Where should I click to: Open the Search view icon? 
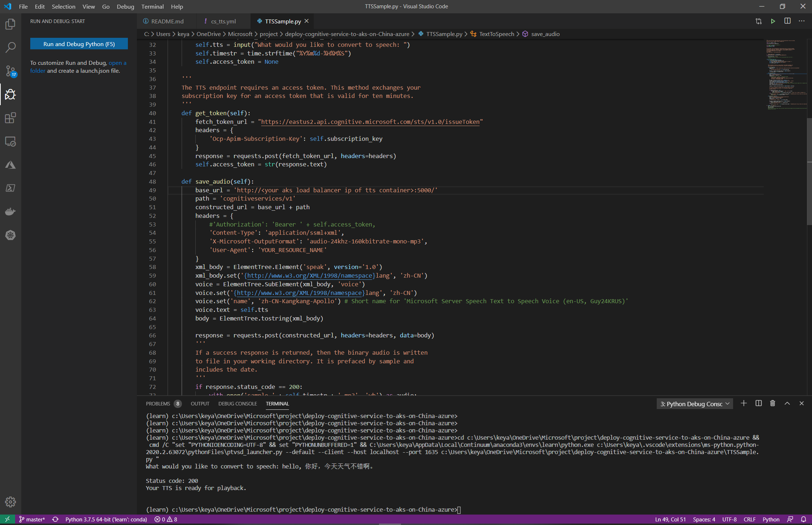(x=10, y=48)
